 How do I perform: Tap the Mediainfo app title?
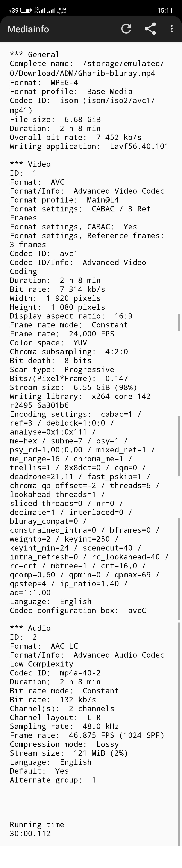28,29
